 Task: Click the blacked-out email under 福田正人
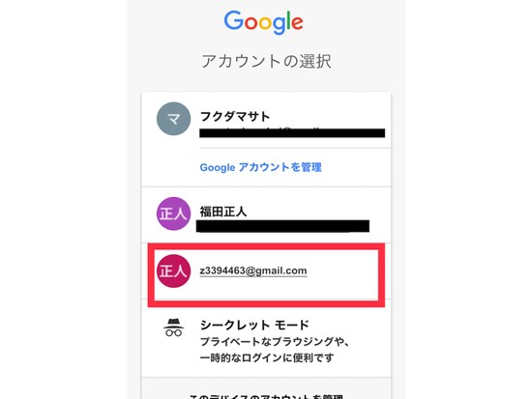click(282, 226)
